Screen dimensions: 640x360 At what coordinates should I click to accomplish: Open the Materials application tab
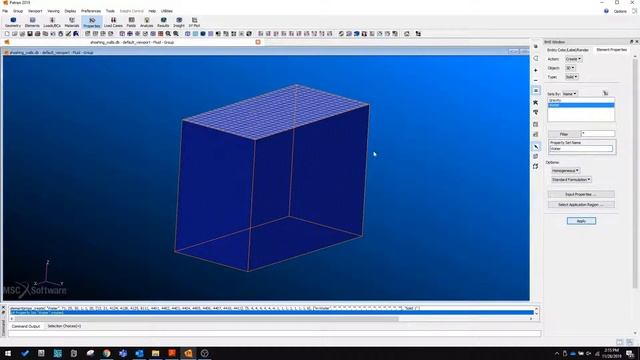tap(72, 22)
